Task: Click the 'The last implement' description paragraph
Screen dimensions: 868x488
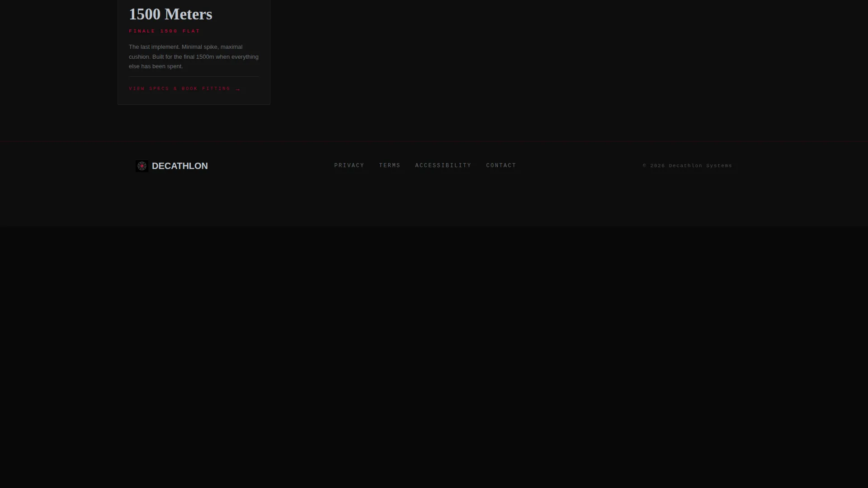Action: [x=193, y=56]
